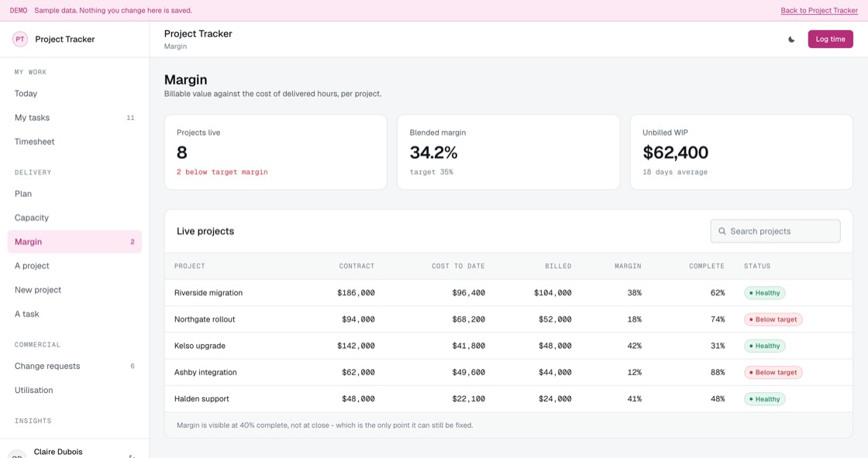Click the STATUS column header
Image resolution: width=868 pixels, height=458 pixels.
point(757,267)
